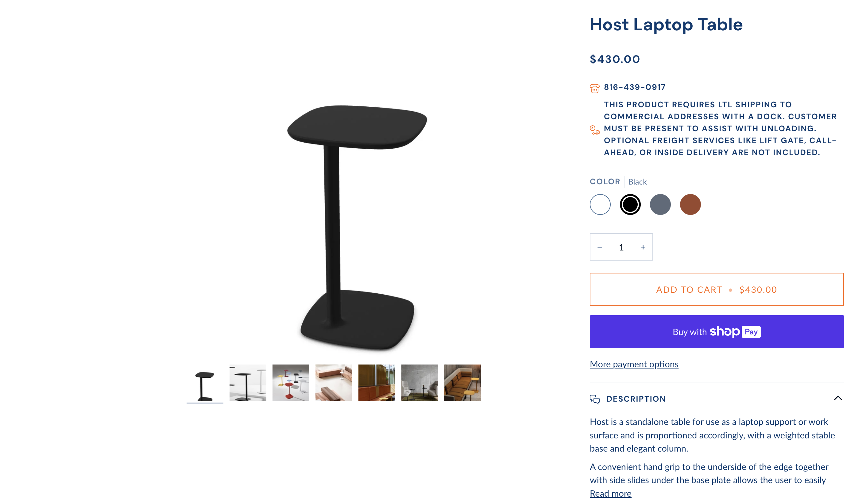Click the telephone icon beside the phone number
This screenshot has height=504, width=866.
(x=594, y=88)
